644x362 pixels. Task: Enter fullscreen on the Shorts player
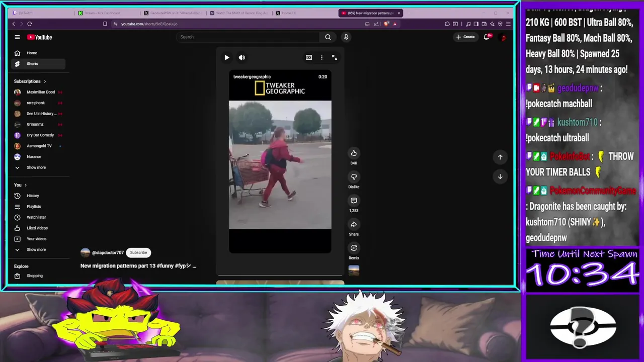coord(335,57)
